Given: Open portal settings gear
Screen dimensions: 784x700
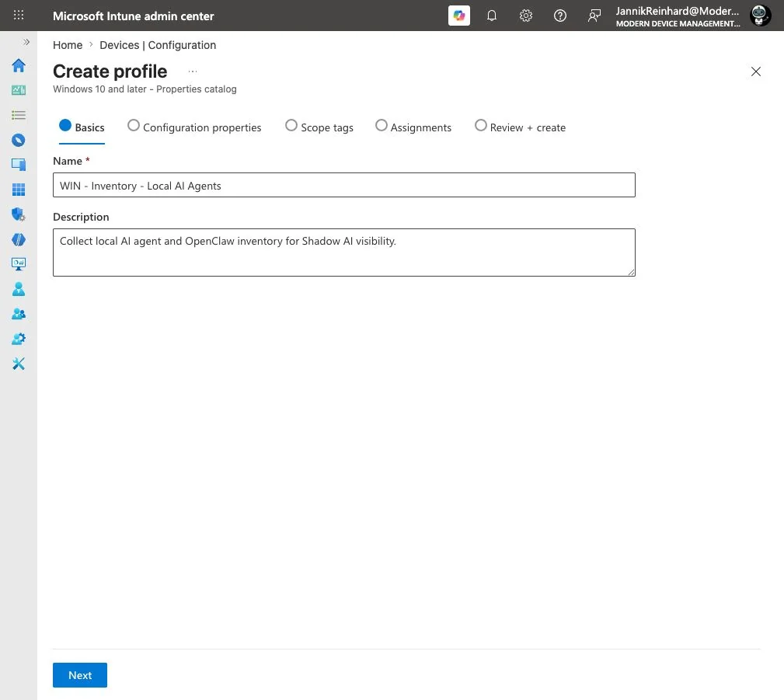Looking at the screenshot, I should (x=525, y=16).
